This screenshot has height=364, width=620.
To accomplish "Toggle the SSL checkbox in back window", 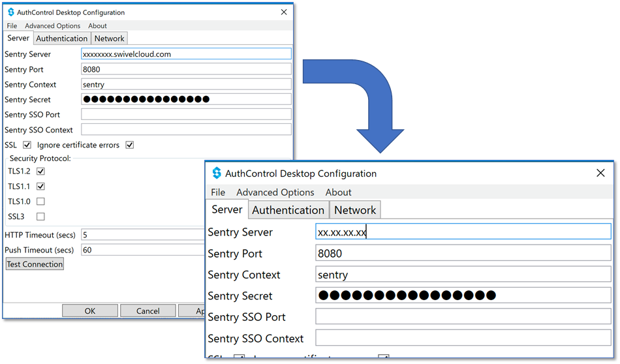I will pyautogui.click(x=27, y=145).
